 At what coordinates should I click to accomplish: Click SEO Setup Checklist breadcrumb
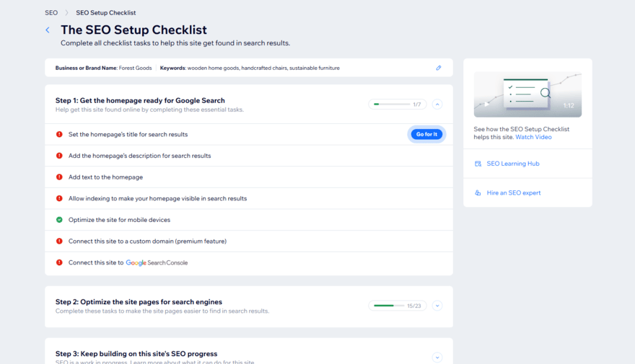[x=105, y=13]
